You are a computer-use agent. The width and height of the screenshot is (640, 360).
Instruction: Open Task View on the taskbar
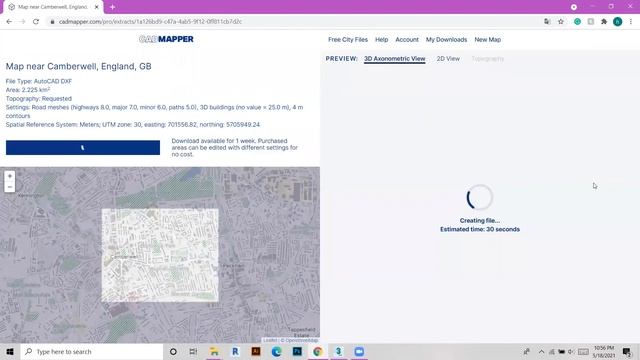(193, 351)
